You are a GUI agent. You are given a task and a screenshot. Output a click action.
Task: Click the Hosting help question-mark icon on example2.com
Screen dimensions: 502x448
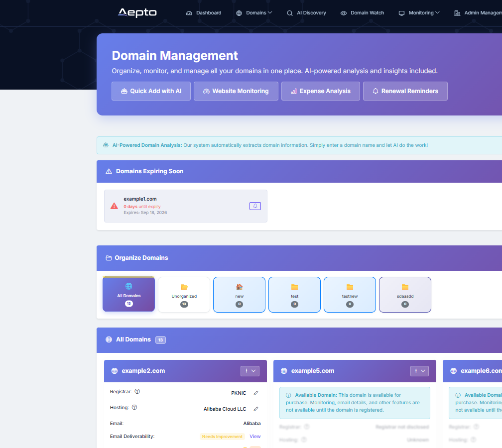click(134, 407)
